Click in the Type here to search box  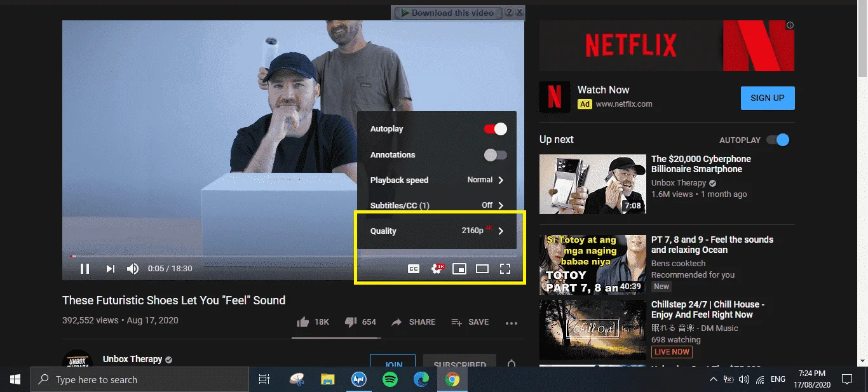pyautogui.click(x=140, y=379)
